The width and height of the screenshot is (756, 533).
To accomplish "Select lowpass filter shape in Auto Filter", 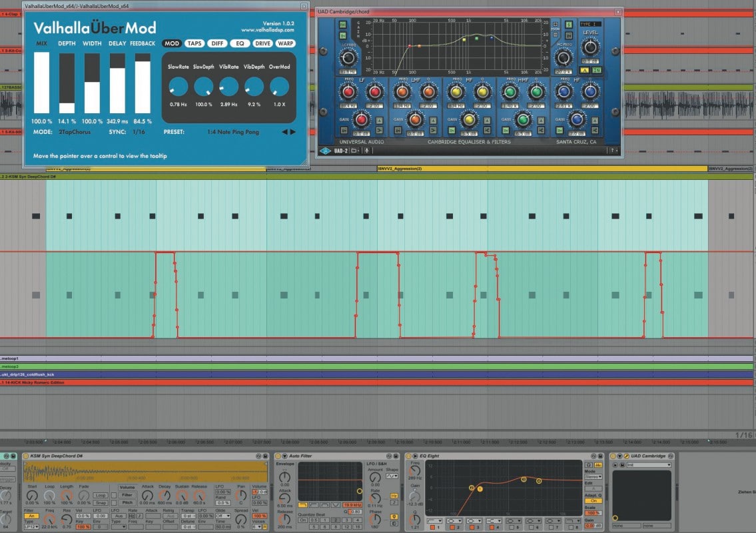I will click(303, 505).
